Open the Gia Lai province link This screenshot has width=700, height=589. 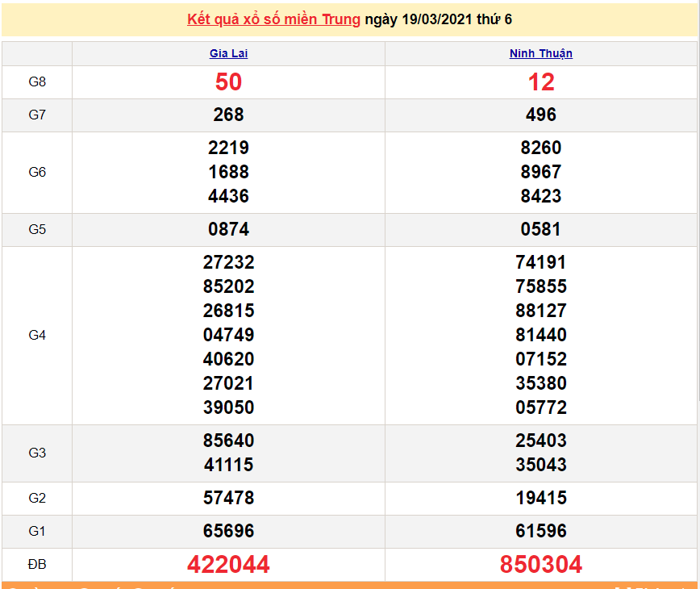228,54
